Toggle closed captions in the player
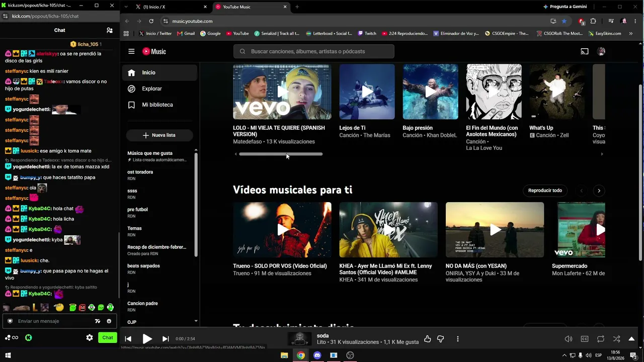644x362 pixels. 585,339
